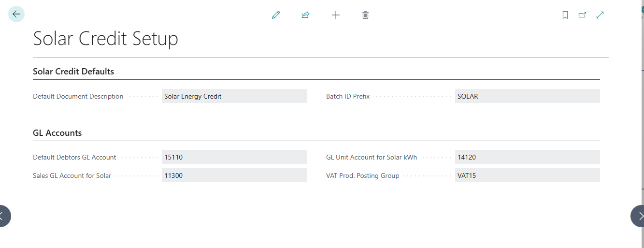The image size is (644, 248).
Task: Select the Batch ID Prefix field
Action: [528, 96]
